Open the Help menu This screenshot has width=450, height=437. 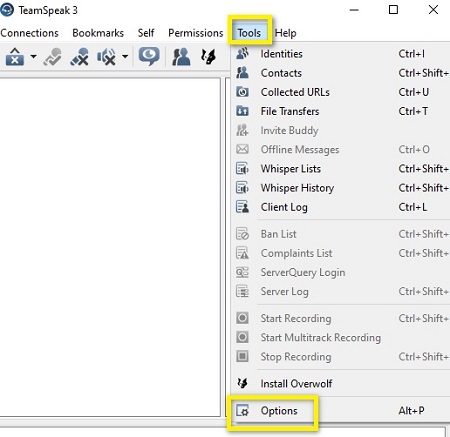point(286,33)
